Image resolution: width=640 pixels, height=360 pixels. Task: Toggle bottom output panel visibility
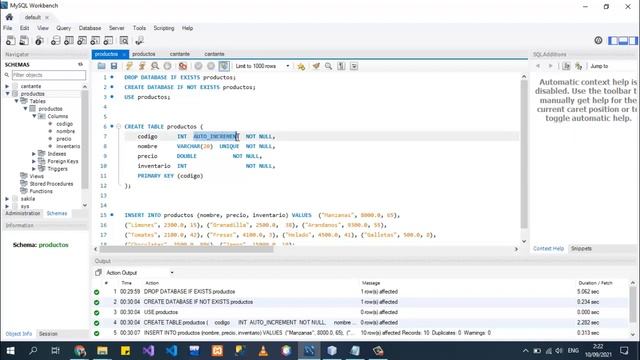623,40
